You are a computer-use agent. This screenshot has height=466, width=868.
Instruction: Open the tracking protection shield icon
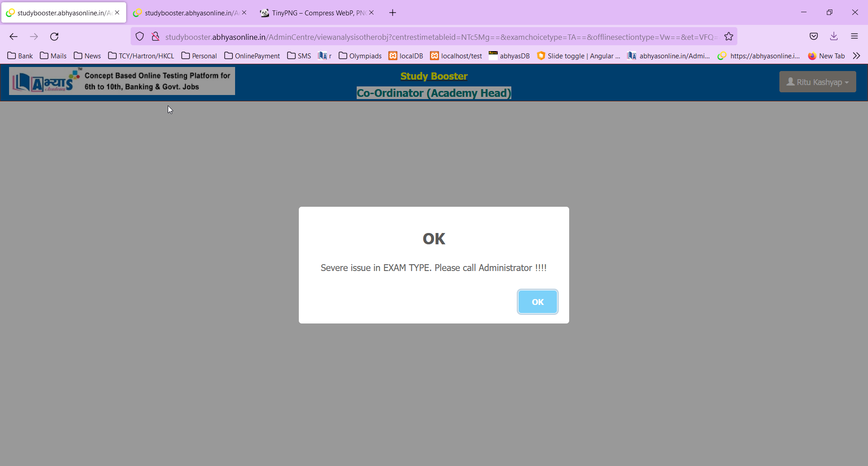tap(140, 37)
